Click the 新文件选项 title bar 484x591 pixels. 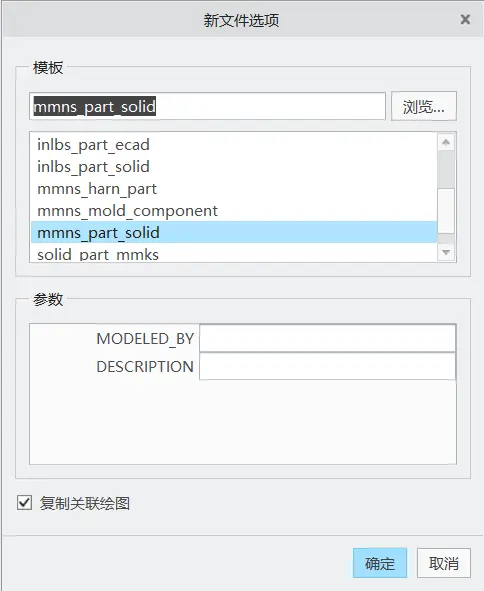click(x=241, y=20)
